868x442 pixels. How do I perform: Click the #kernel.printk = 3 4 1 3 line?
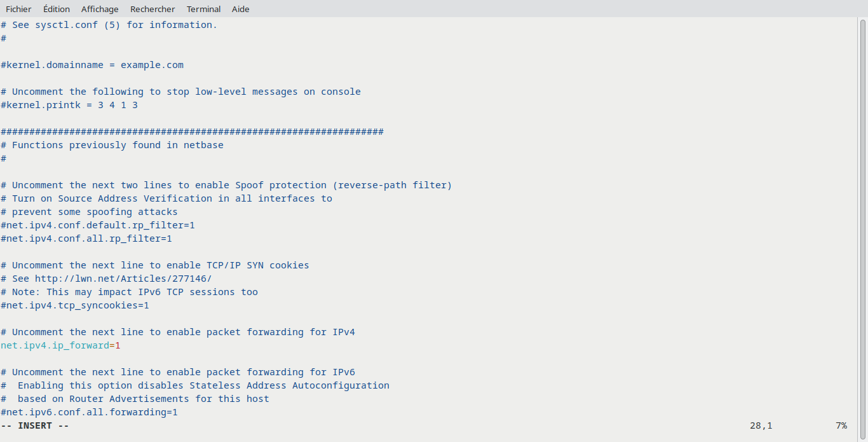tap(69, 105)
